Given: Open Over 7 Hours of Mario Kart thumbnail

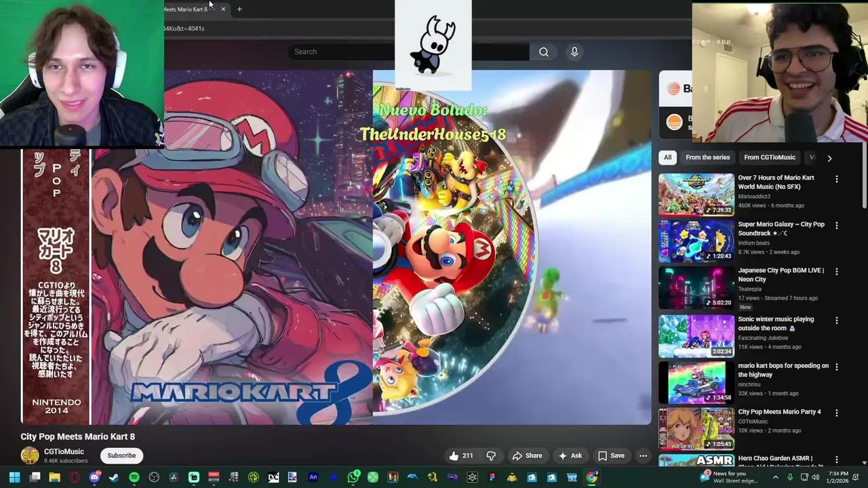Looking at the screenshot, I should click(696, 195).
